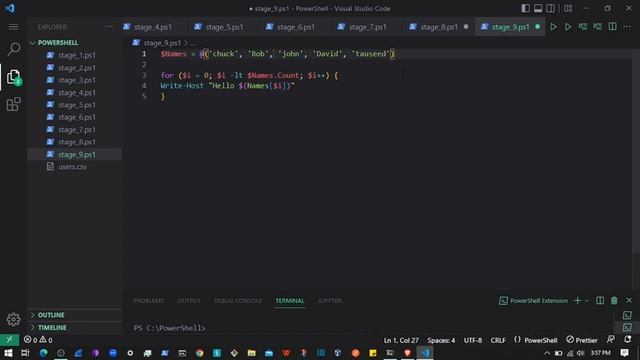Screen dimensions: 640x360
Task: Open the Manage gear icon
Action: coord(13,319)
